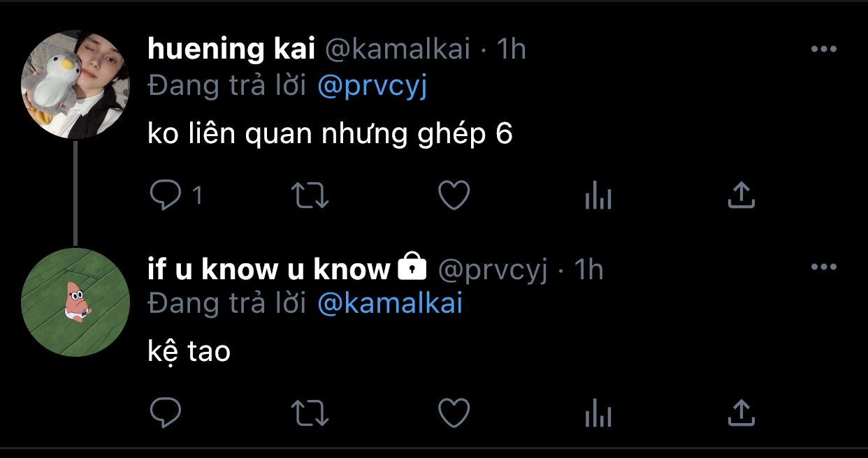This screenshot has height=458, width=868.
Task: Retweet huening kai's tweet
Action: coord(309,196)
